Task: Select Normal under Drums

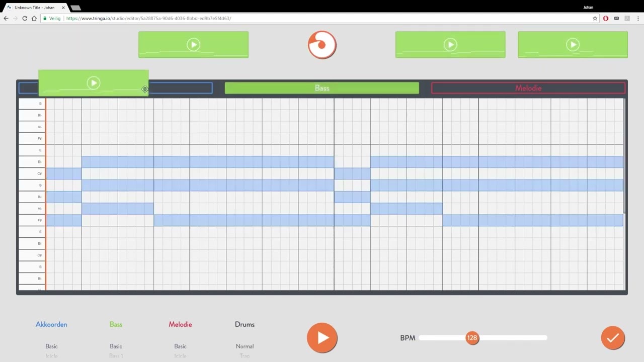Action: click(x=245, y=346)
